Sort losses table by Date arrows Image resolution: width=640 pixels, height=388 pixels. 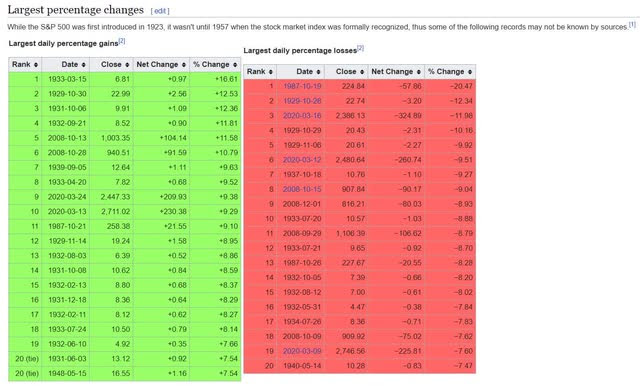[318, 72]
